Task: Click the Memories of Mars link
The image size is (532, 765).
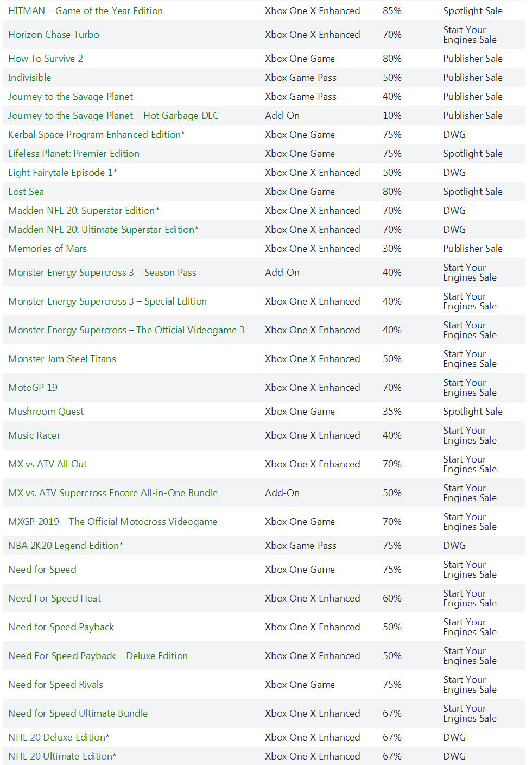Action: pyautogui.click(x=47, y=249)
